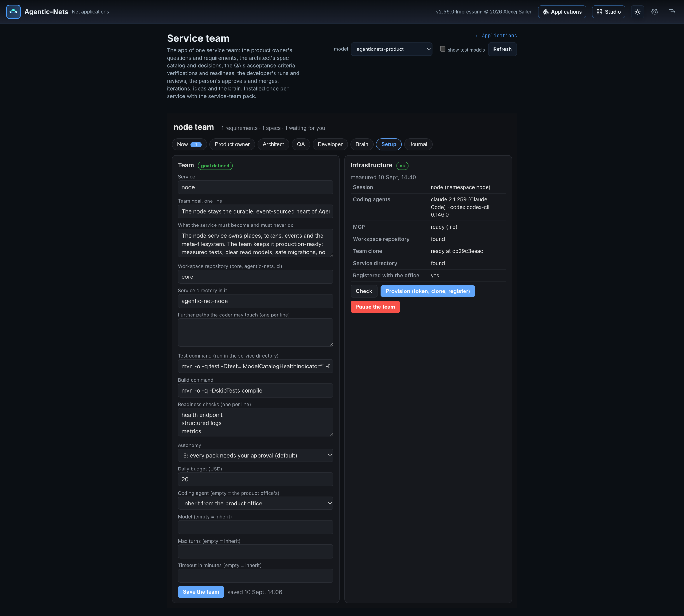Expand the Coding agent dropdown
This screenshot has height=616, width=684.
point(256,503)
